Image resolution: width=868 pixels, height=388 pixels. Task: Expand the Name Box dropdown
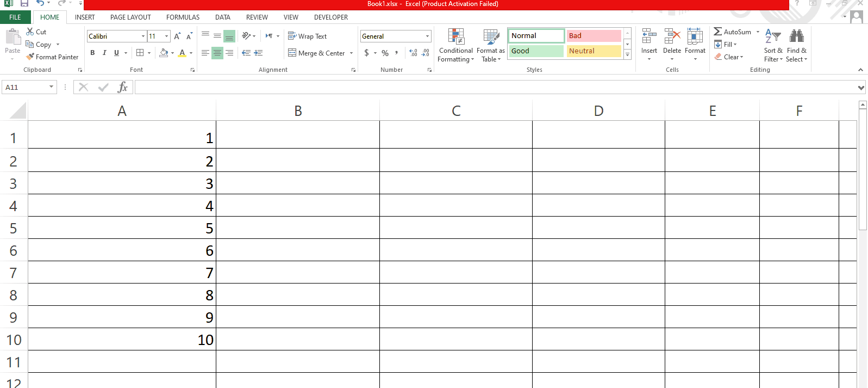click(52, 87)
